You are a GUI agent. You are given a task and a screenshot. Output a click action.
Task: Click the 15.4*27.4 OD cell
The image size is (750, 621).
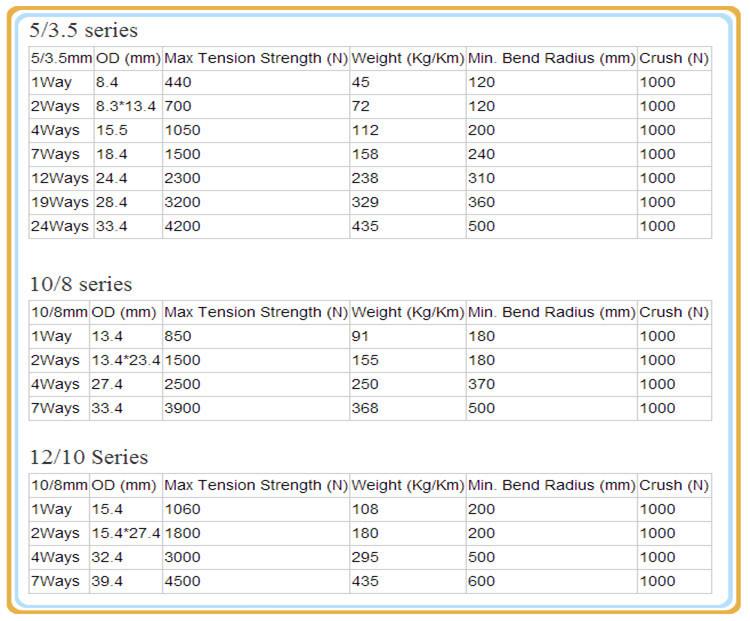click(x=126, y=533)
